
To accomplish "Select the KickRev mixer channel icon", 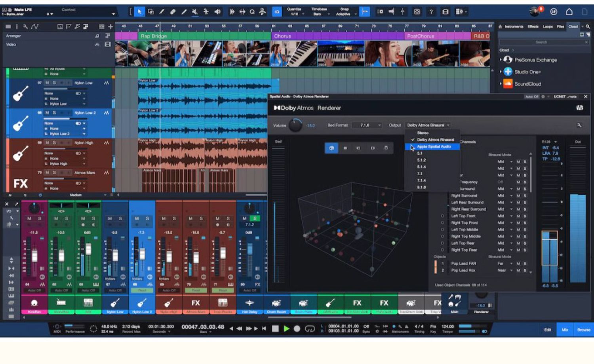I will pyautogui.click(x=34, y=303).
